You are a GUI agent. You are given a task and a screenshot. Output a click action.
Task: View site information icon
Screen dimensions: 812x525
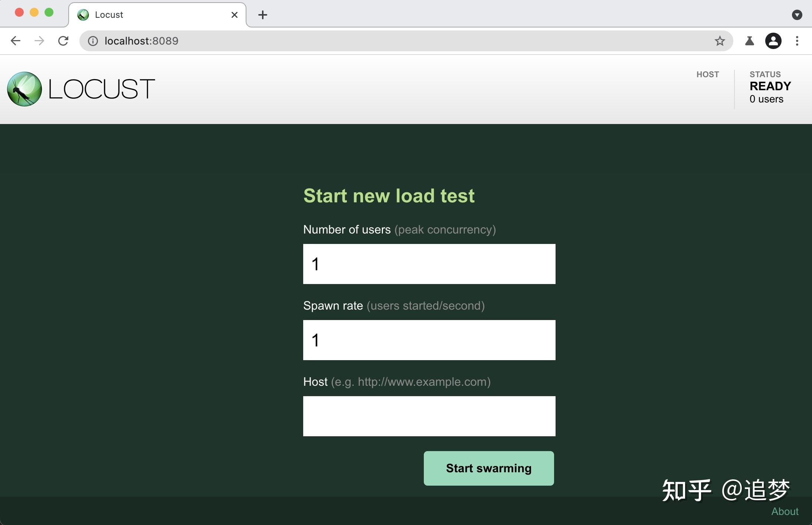coord(93,41)
